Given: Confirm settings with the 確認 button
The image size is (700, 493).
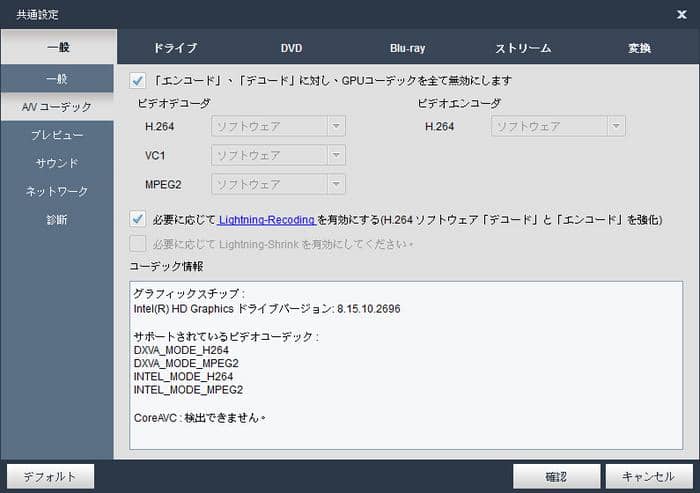Looking at the screenshot, I should 556,476.
